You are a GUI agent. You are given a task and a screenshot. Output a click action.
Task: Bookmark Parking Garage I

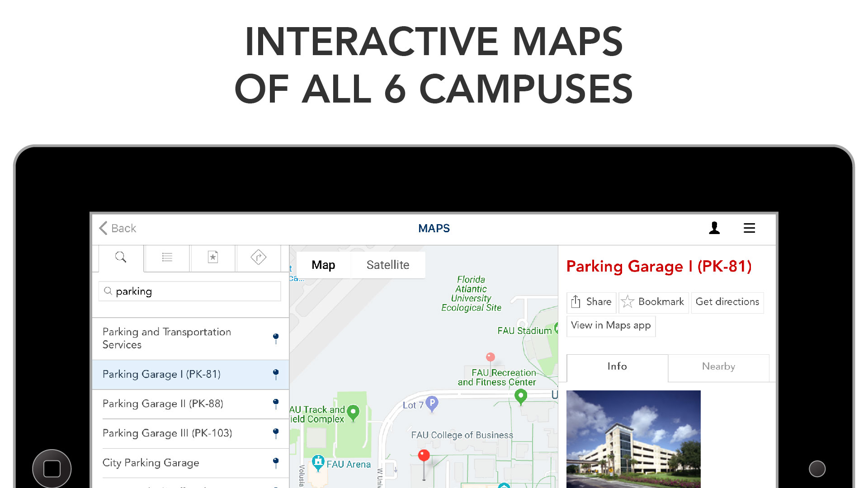point(653,302)
